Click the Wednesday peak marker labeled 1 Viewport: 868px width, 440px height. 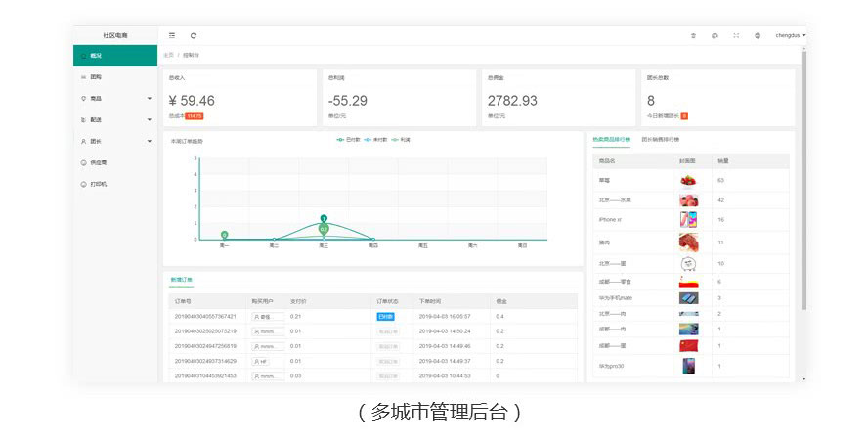coord(324,219)
